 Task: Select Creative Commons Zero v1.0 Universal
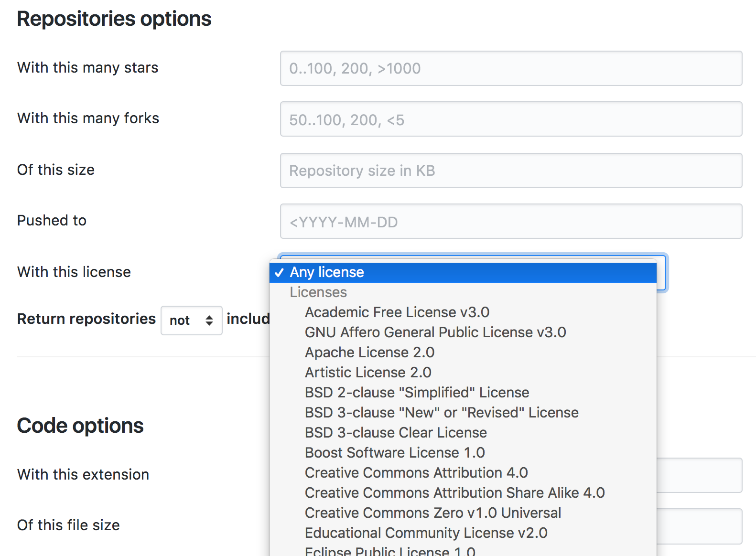pyautogui.click(x=432, y=513)
